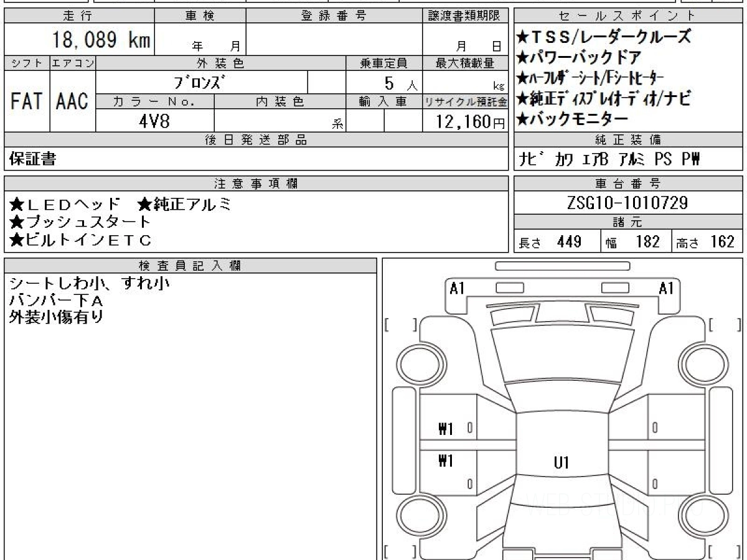Viewport: 747px width, 560px height.
Task: Select the width value 182
Action: [647, 241]
